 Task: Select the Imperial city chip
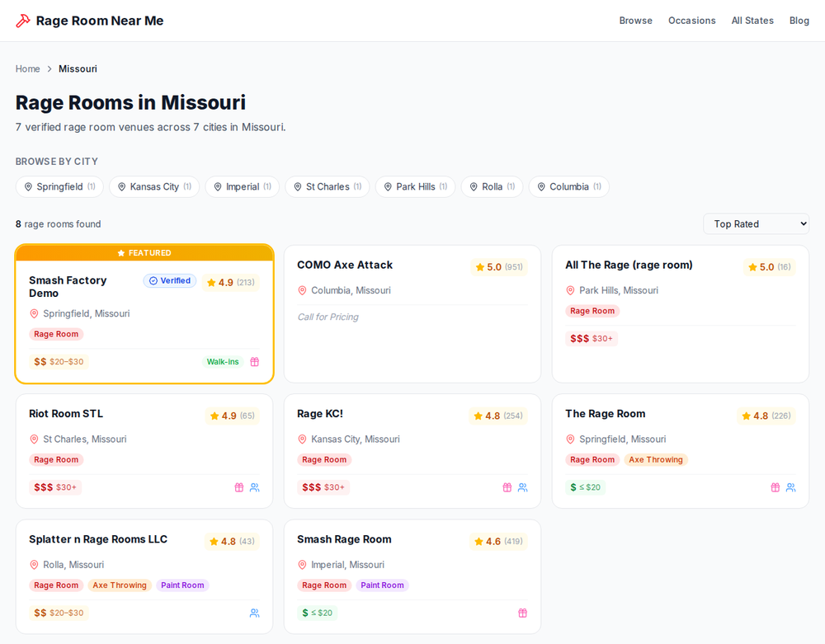(x=242, y=186)
